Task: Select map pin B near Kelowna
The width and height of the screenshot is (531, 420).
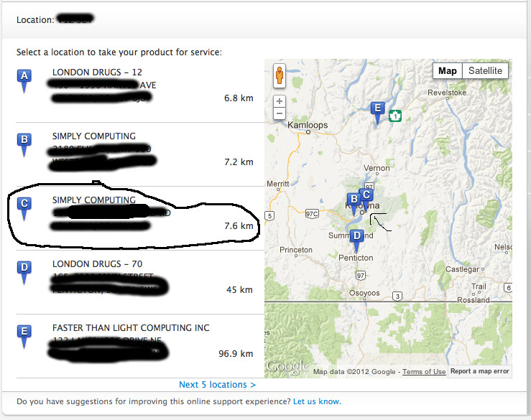Action: pos(354,203)
